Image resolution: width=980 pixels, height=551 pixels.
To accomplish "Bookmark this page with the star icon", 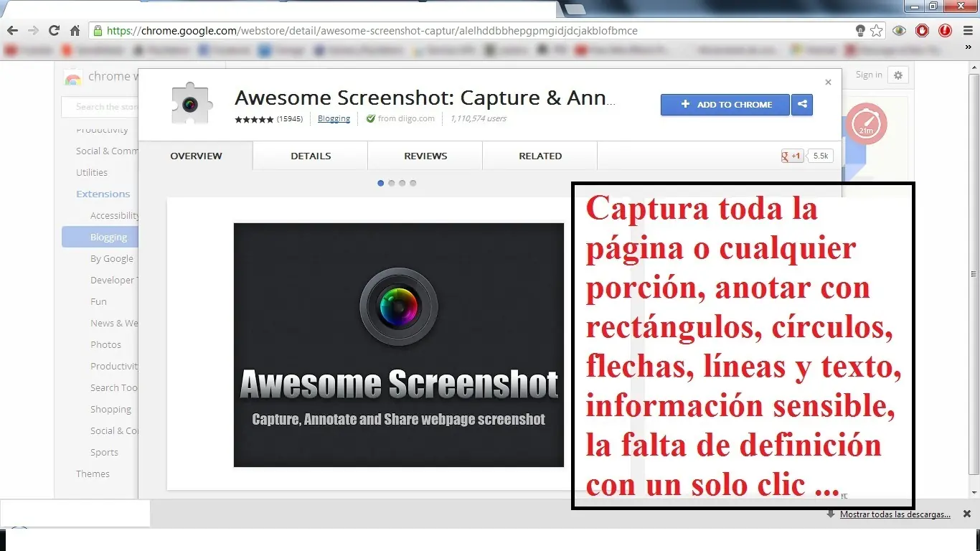I will point(876,31).
